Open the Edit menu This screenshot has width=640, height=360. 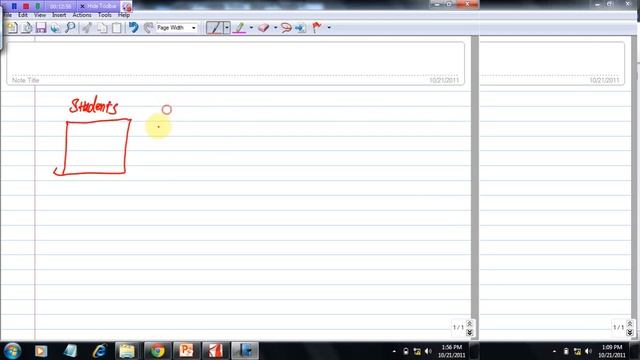pyautogui.click(x=22, y=15)
